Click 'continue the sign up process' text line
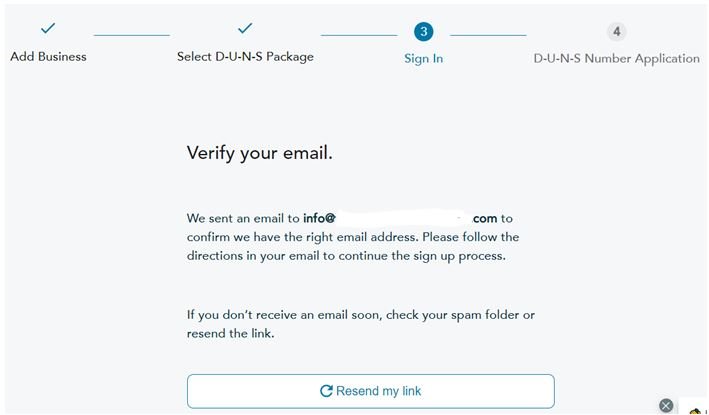This screenshot has width=709, height=415. tap(346, 256)
